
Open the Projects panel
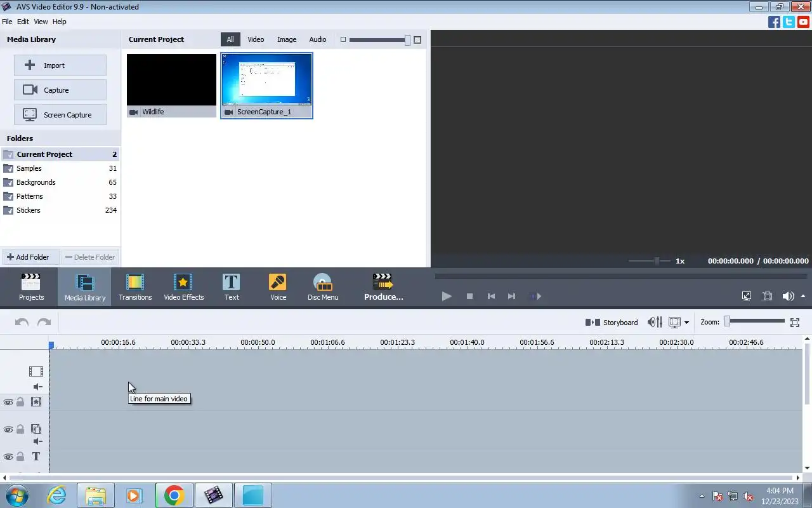pyautogui.click(x=31, y=287)
